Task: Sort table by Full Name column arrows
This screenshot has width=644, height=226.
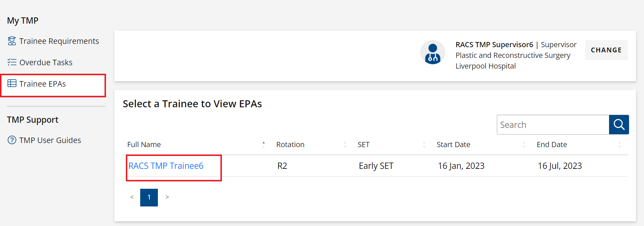Action: [x=263, y=145]
